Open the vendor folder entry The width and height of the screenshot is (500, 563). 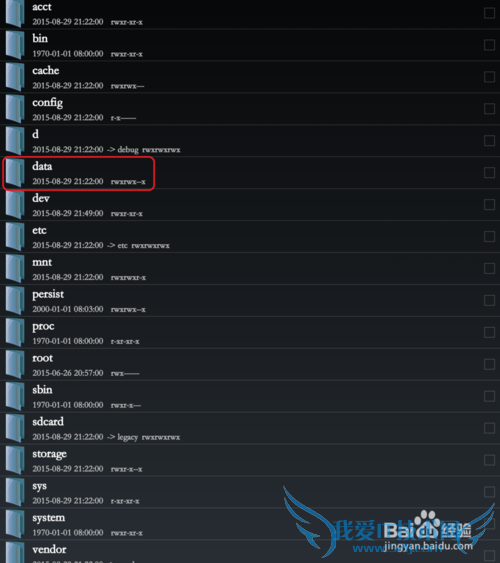[250, 552]
